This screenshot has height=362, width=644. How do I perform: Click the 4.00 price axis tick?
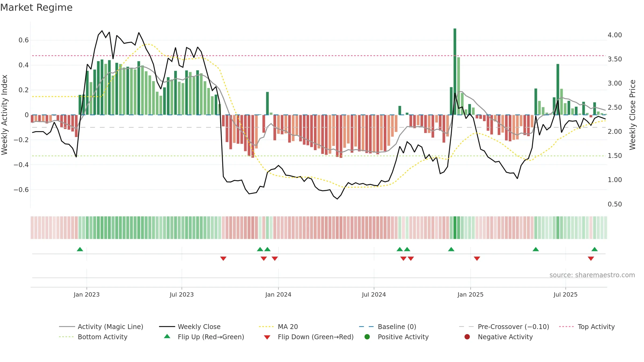(x=615, y=35)
